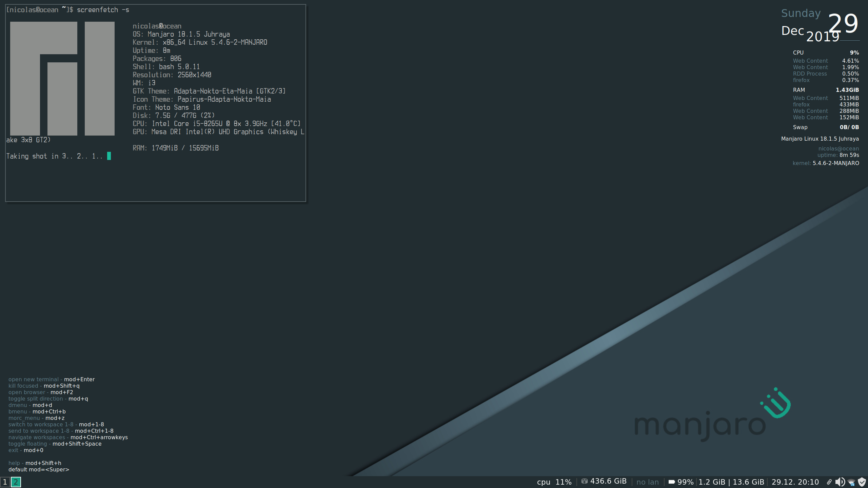
Task: Click the CPU Intel Core i5-8265U line
Action: [x=217, y=124]
